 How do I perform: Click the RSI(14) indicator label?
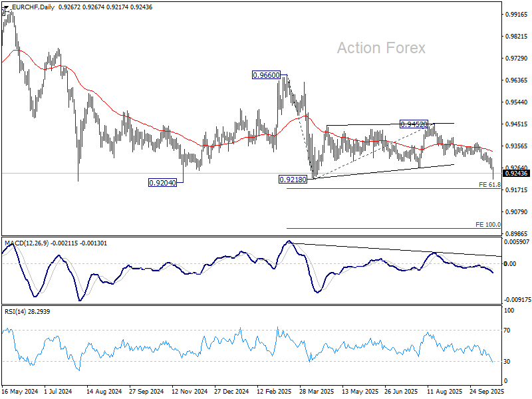tap(15, 311)
